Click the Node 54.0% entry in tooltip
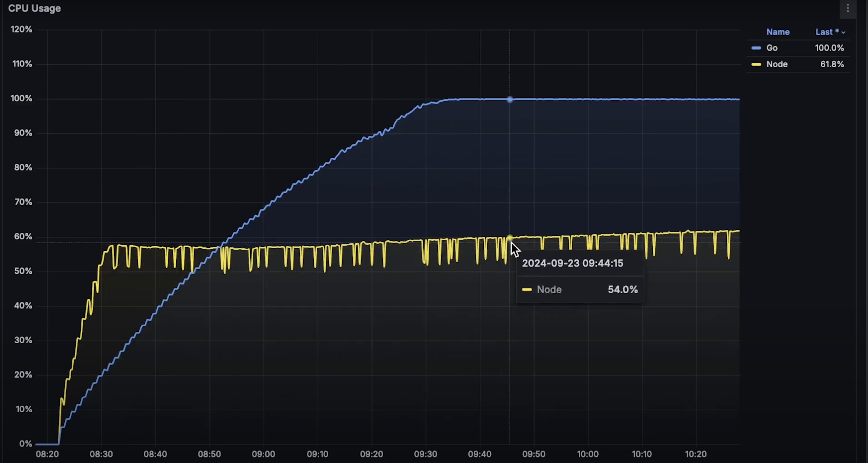The width and height of the screenshot is (868, 463). [580, 289]
